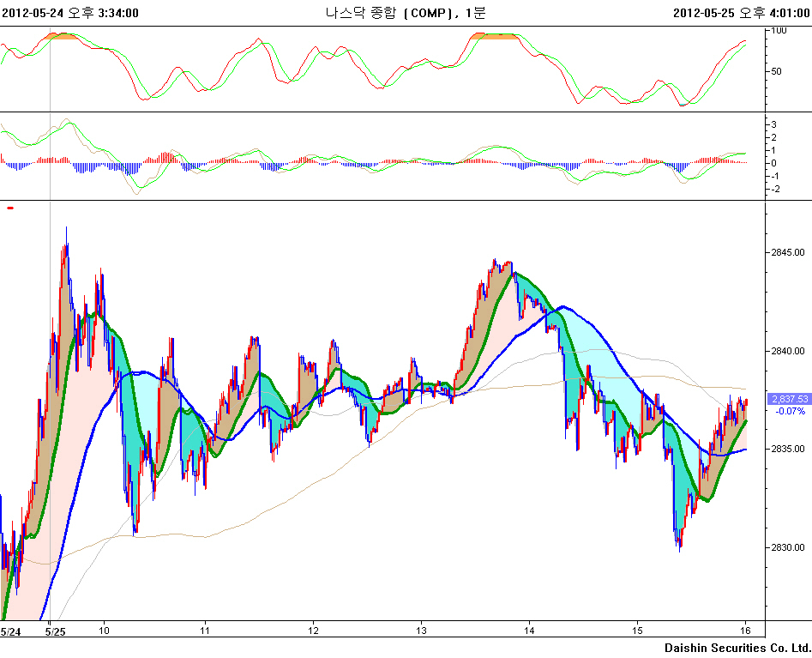Select the end timestamp 2012-05-25 오후 4:01:00
This screenshot has width=812, height=658.
[x=741, y=12]
